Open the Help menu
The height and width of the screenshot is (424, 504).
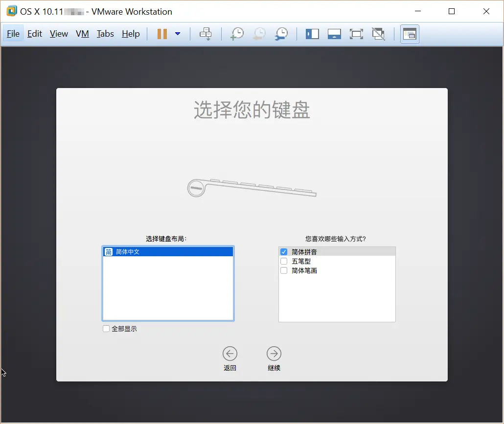[x=130, y=34]
